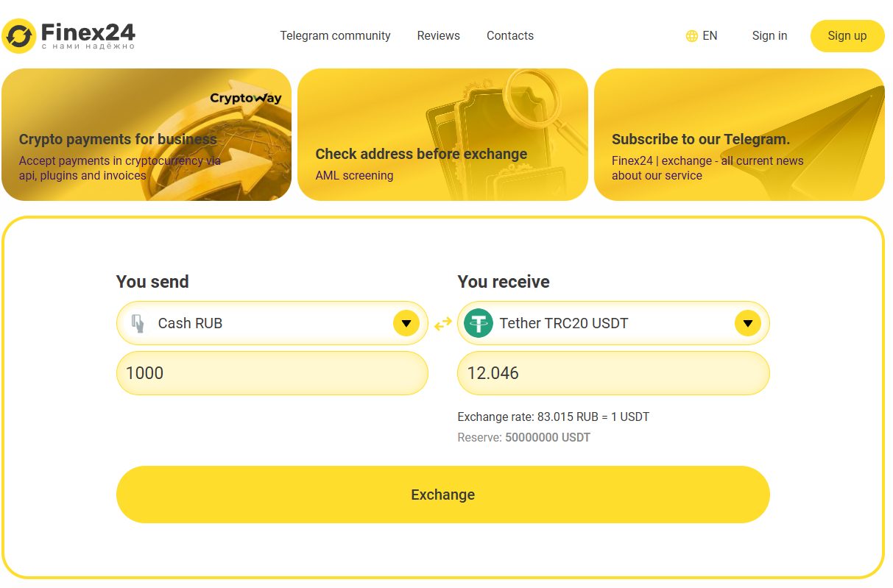Click the receive amount field showing 12.046

(x=613, y=373)
